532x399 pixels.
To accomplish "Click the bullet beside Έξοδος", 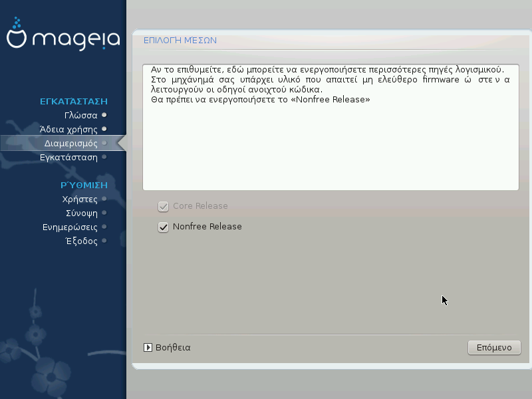I will (x=104, y=241).
